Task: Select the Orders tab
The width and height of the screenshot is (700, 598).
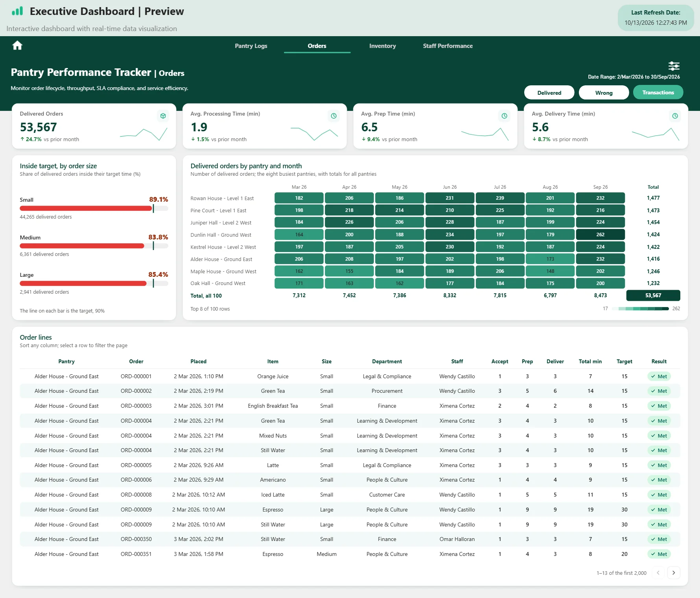Action: (317, 46)
